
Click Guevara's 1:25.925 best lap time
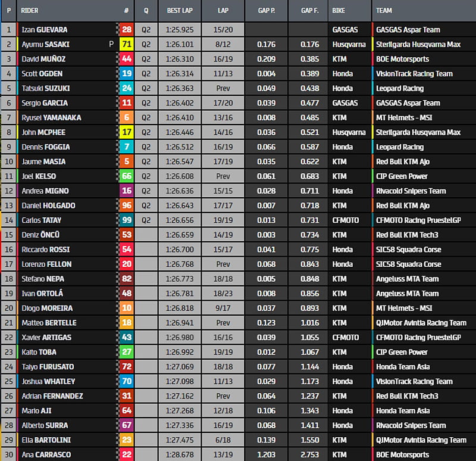pos(180,29)
